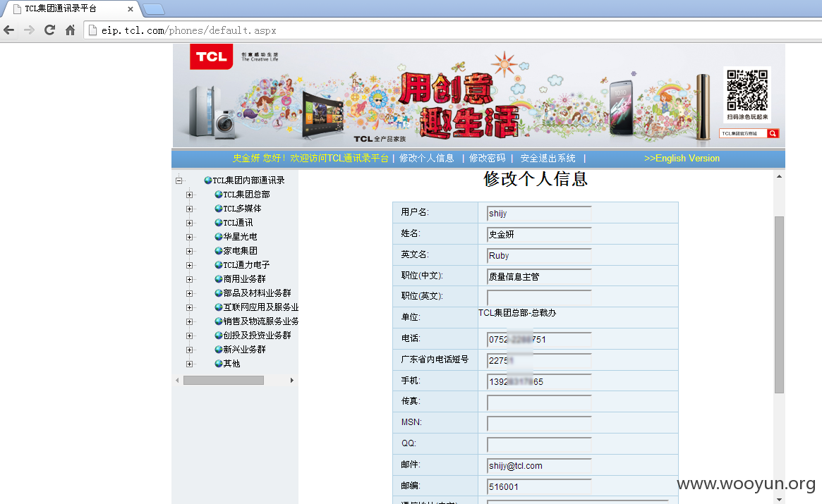Select 其他 in the tree

coord(231,364)
